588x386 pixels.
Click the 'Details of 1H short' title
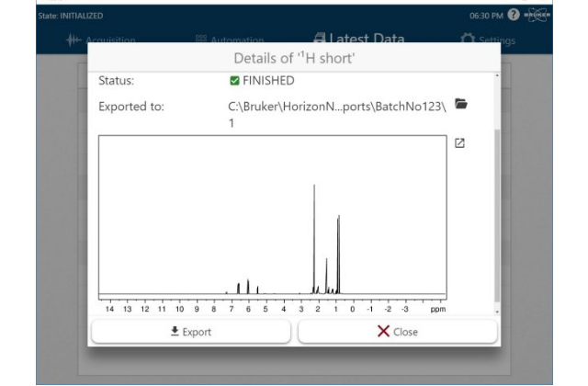[x=294, y=59]
